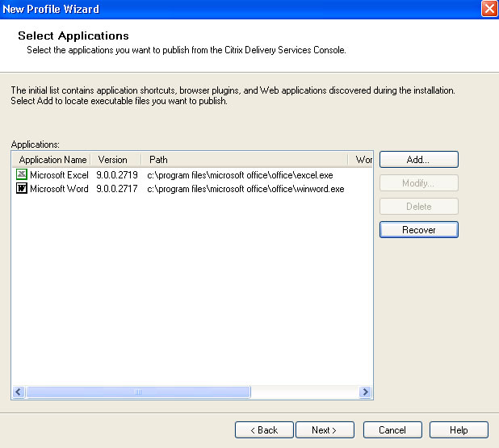This screenshot has width=499, height=448.
Task: Click the horizontal scrollbar thumb
Action: pyautogui.click(x=138, y=391)
